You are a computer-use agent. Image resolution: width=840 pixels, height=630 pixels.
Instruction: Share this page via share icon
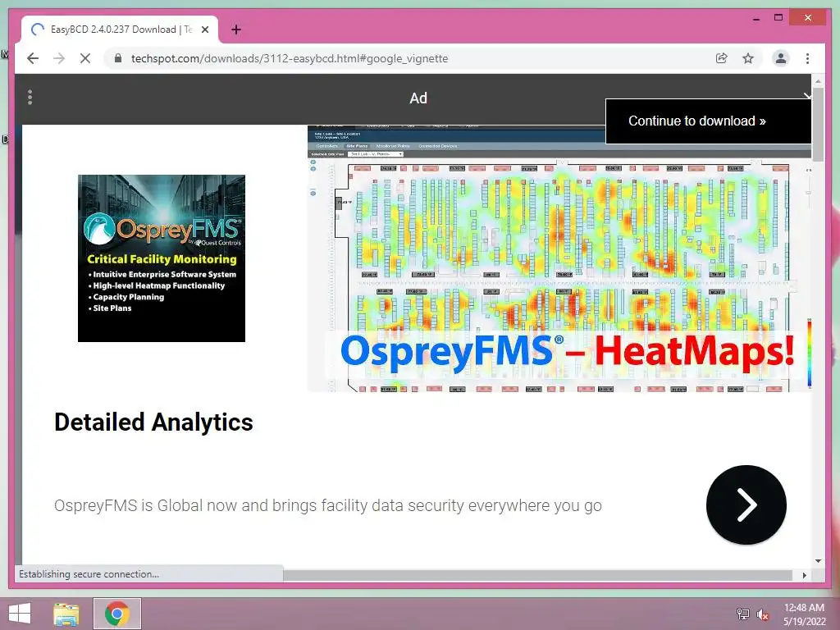pyautogui.click(x=722, y=58)
